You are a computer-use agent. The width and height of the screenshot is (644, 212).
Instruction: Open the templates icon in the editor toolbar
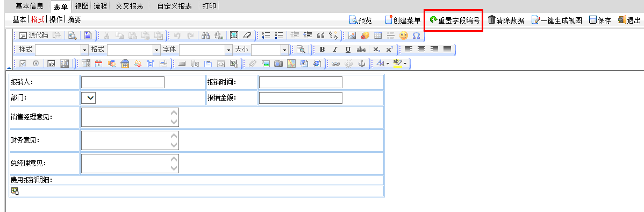(88, 36)
